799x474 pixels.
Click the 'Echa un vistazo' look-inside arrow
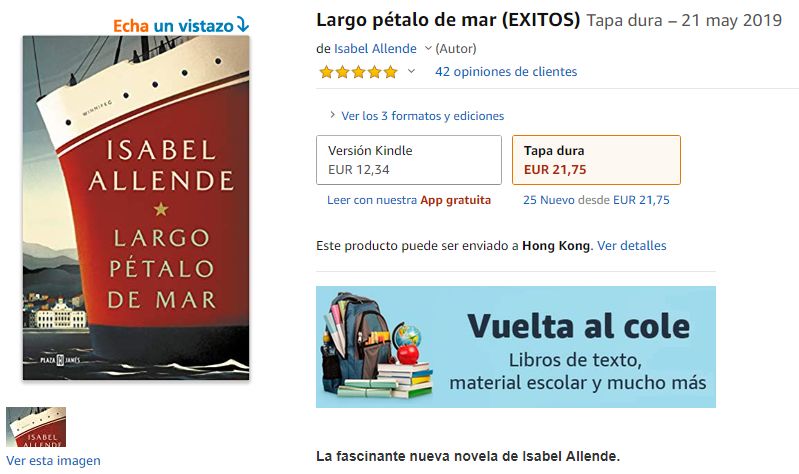click(243, 24)
